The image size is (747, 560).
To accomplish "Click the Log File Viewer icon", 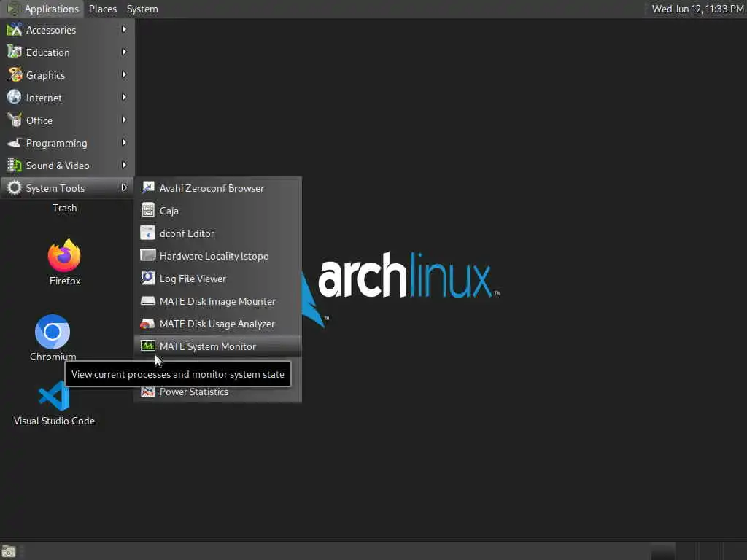I will pos(147,278).
